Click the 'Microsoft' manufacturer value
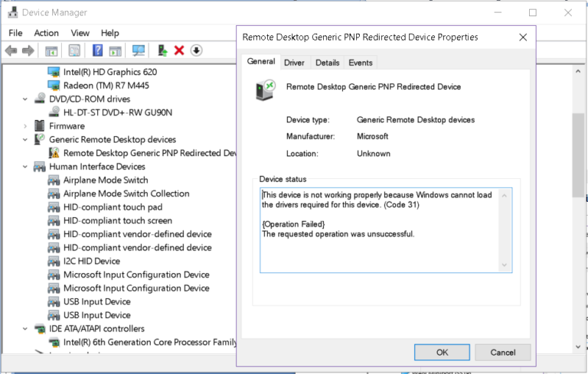 372,136
